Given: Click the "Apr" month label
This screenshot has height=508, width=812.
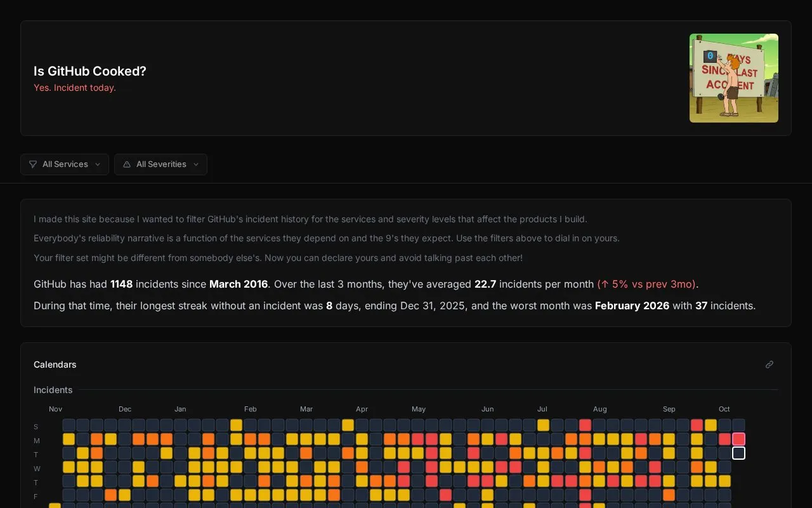Looking at the screenshot, I should click(x=362, y=409).
